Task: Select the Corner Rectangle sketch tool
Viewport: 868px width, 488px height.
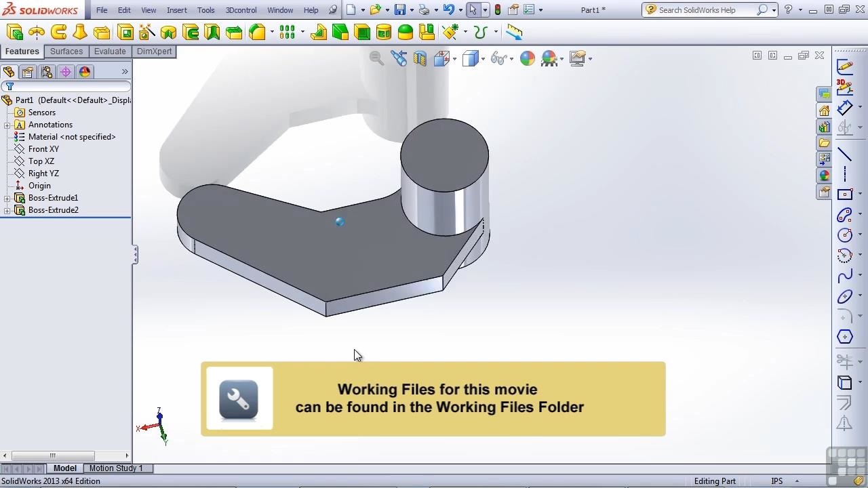Action: coord(844,195)
